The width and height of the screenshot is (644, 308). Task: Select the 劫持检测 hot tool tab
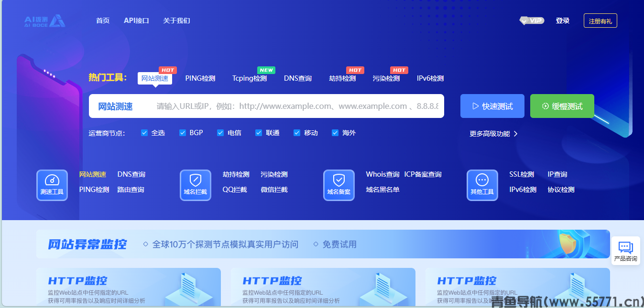point(342,78)
